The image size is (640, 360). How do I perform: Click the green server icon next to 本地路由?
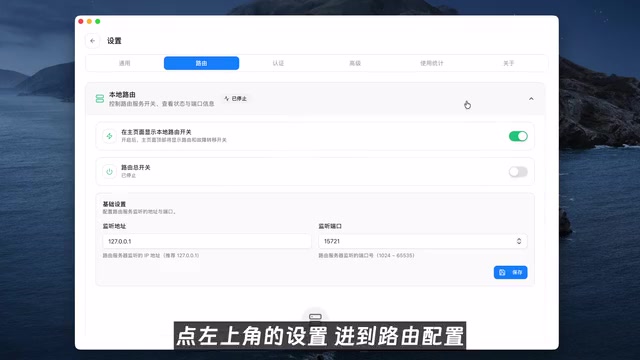100,99
